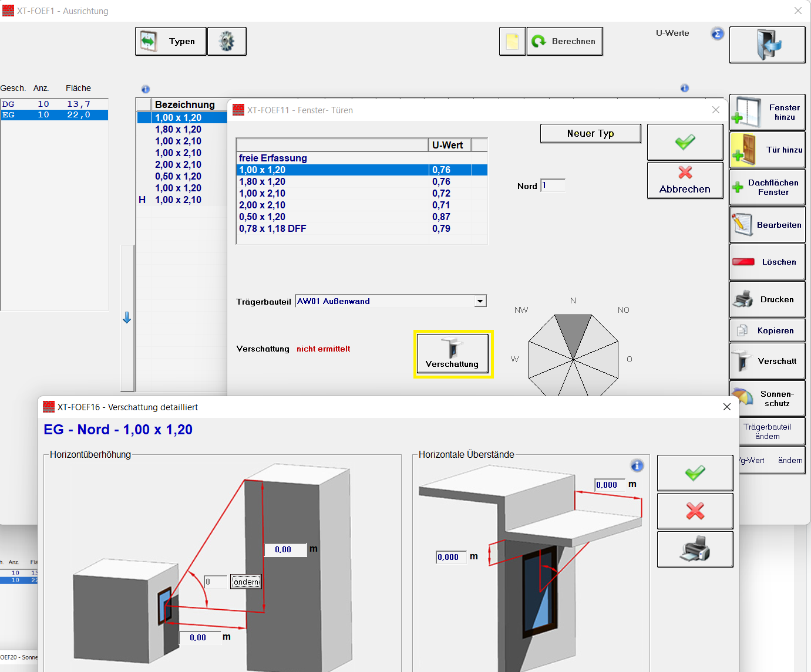This screenshot has height=672, width=811.
Task: Click the U-Wert column header
Action: pyautogui.click(x=450, y=145)
